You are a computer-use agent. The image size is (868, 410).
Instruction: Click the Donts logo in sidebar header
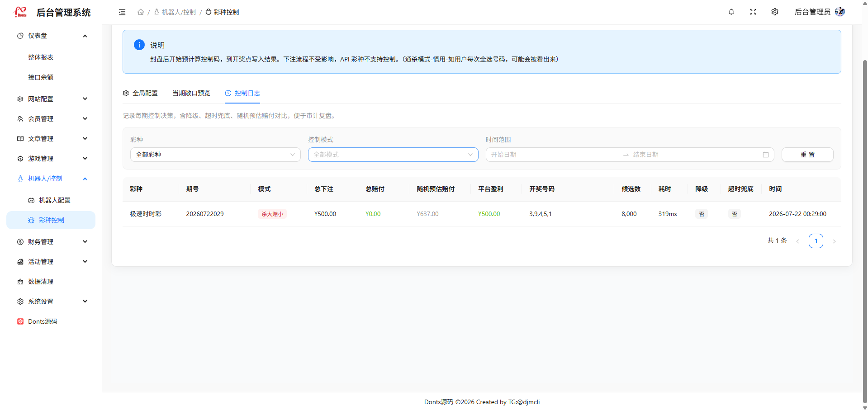point(21,12)
